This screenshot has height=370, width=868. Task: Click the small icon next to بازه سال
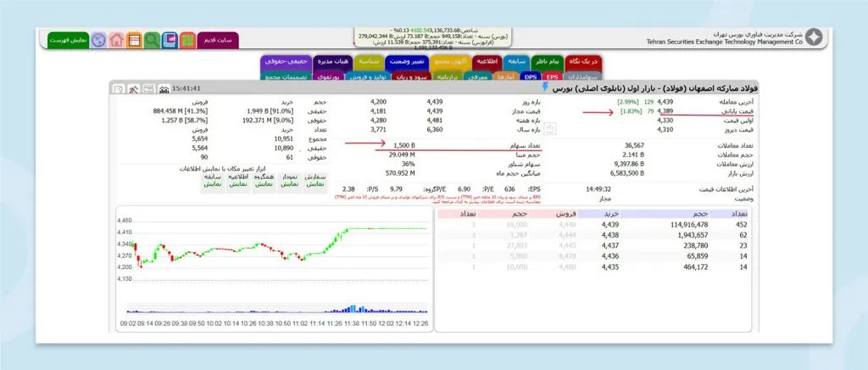click(x=551, y=129)
